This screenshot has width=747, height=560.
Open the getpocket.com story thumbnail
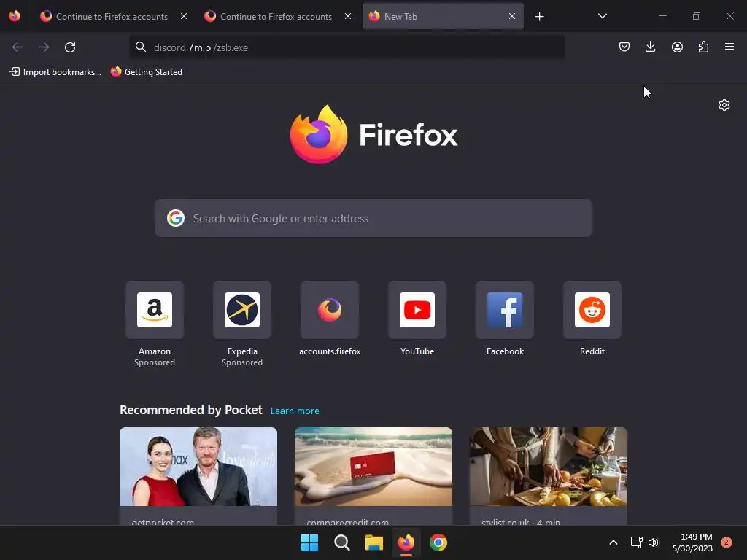pos(198,467)
